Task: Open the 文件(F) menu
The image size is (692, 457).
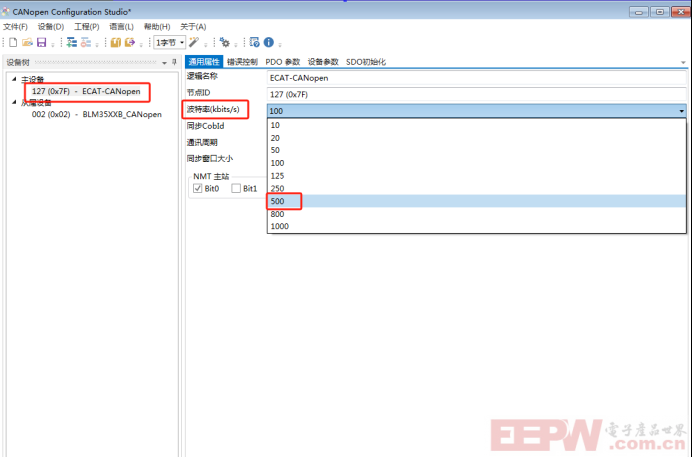Action: click(15, 27)
